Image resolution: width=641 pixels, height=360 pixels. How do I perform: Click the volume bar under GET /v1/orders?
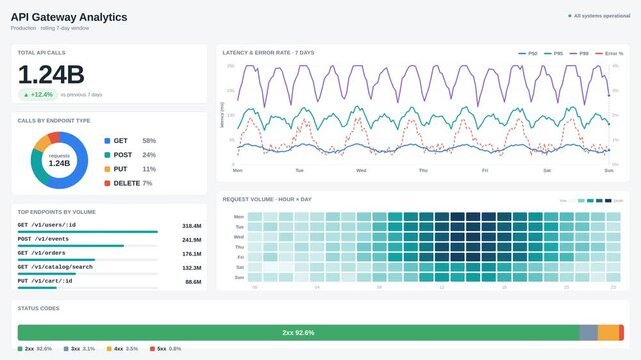[x=56, y=260]
